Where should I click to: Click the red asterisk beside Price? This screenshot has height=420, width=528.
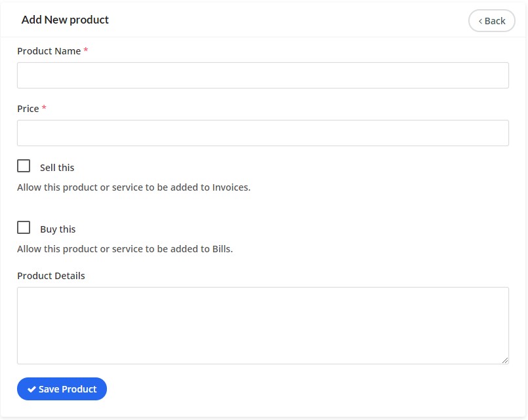[44, 108]
